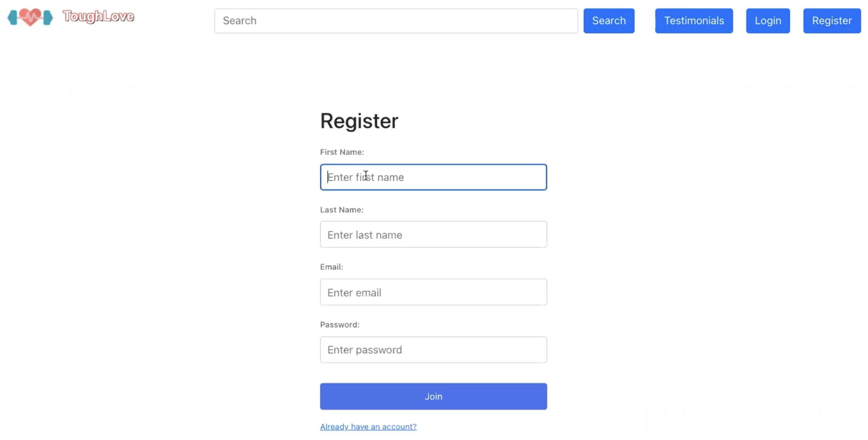
Task: Select the Password input field
Action: coord(433,349)
